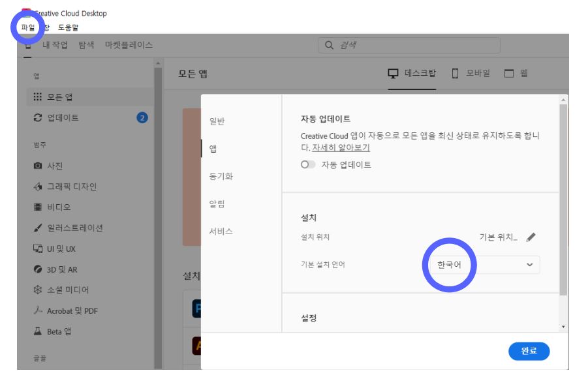Click the 업데이트 sidebar label
The image size is (588, 392).
[x=63, y=117]
